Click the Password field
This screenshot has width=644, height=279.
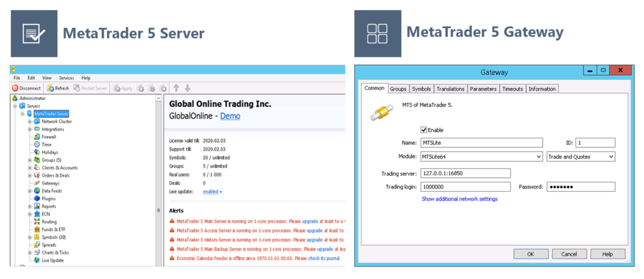click(581, 187)
